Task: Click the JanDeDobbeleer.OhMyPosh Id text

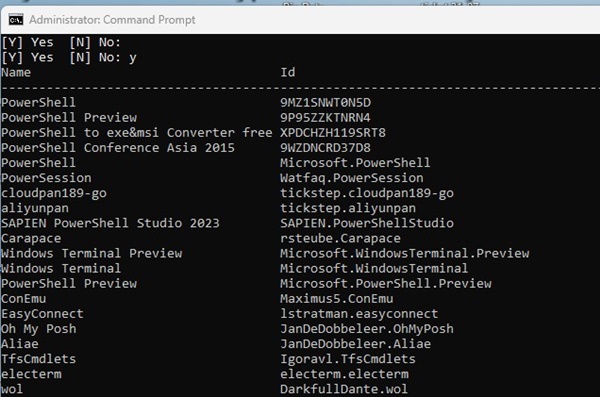Action: [x=367, y=329]
